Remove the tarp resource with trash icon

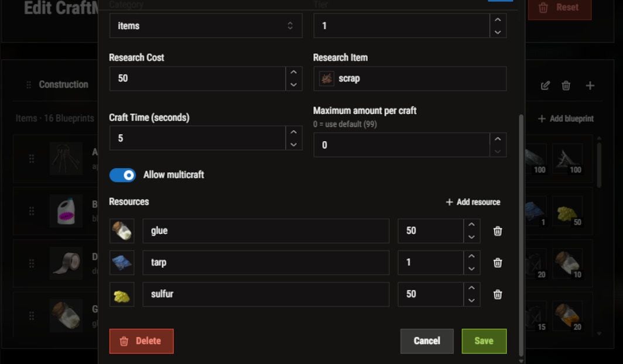(x=498, y=263)
